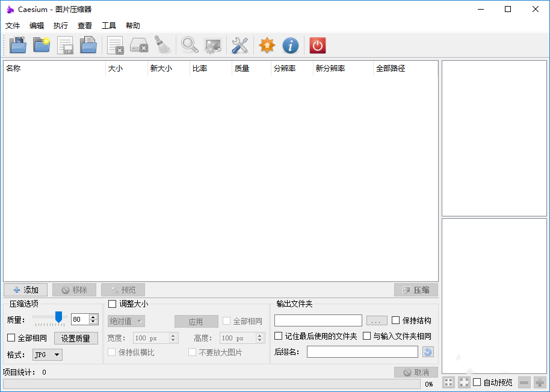Screen dimensions: 550x392
Task: Increase 宽度 width with up arrow
Action: pyautogui.click(x=173, y=335)
